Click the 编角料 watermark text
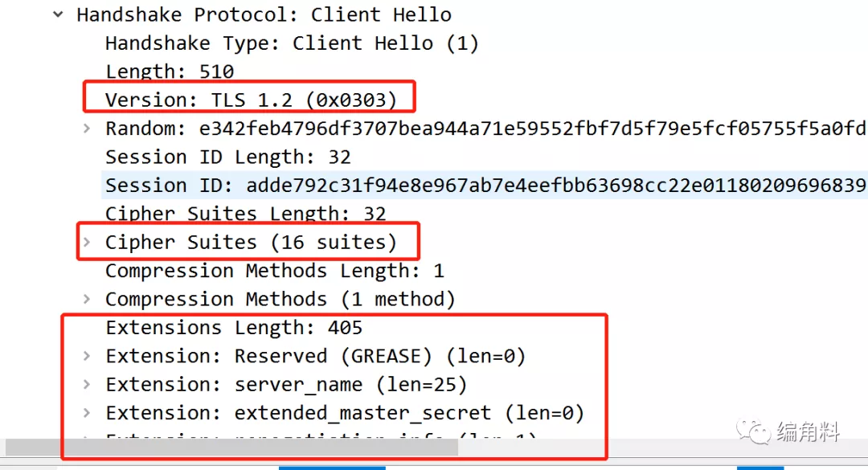The height and width of the screenshot is (470, 868). pyautogui.click(x=809, y=432)
